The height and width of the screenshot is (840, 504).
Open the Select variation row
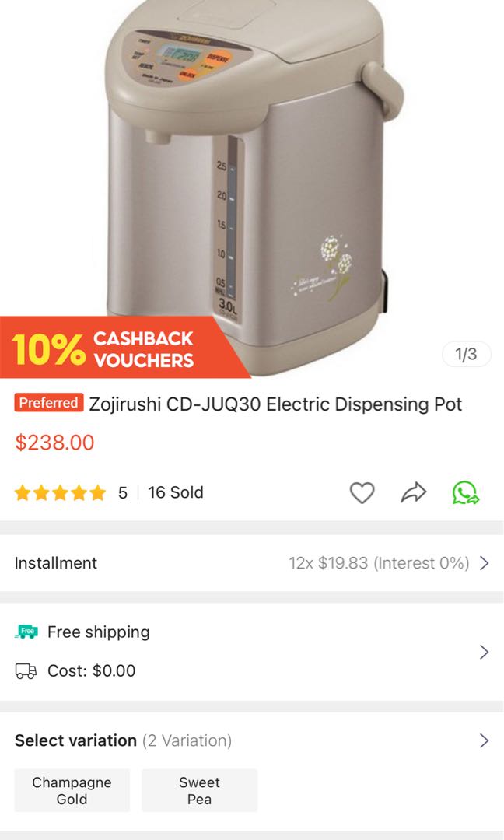point(252,740)
